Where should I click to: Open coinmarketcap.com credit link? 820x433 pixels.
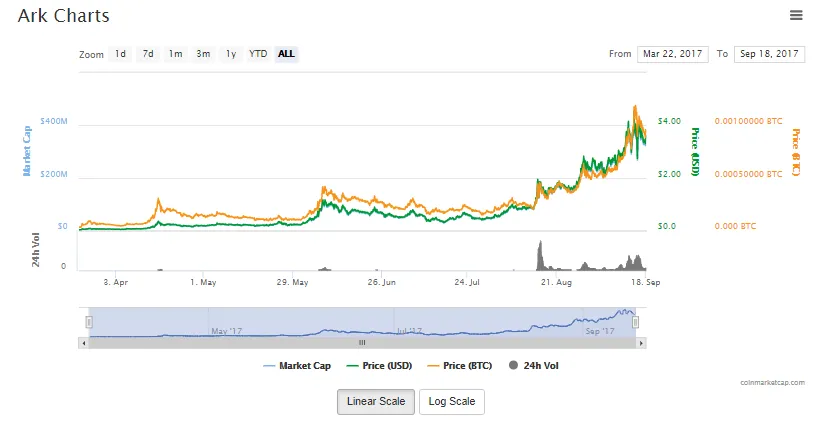pyautogui.click(x=772, y=383)
